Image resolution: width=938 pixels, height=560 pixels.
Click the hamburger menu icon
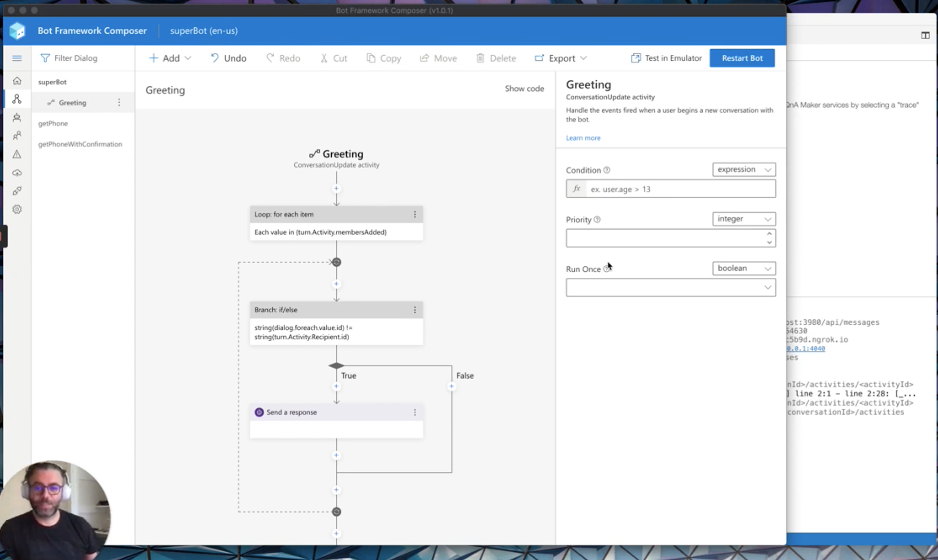[x=17, y=58]
